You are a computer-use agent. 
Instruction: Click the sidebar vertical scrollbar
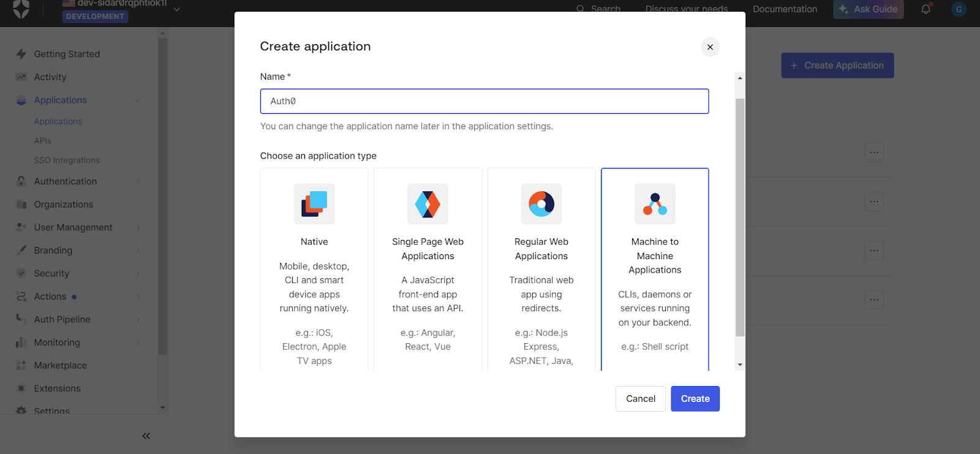tap(162, 196)
